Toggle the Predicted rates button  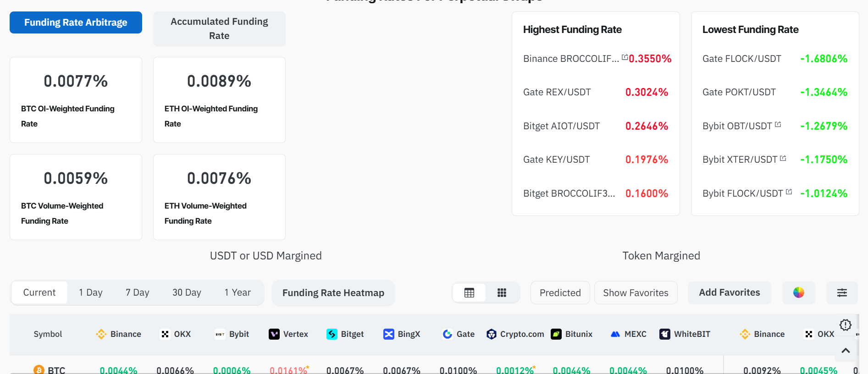coord(560,293)
